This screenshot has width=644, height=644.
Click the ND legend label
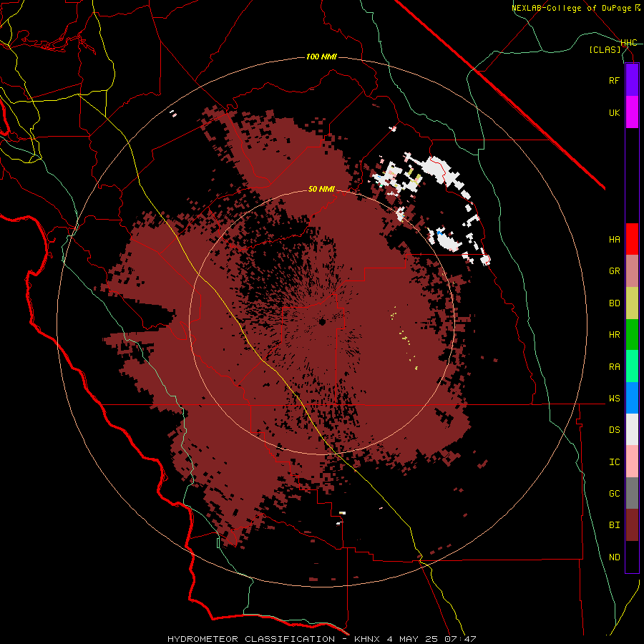point(614,557)
